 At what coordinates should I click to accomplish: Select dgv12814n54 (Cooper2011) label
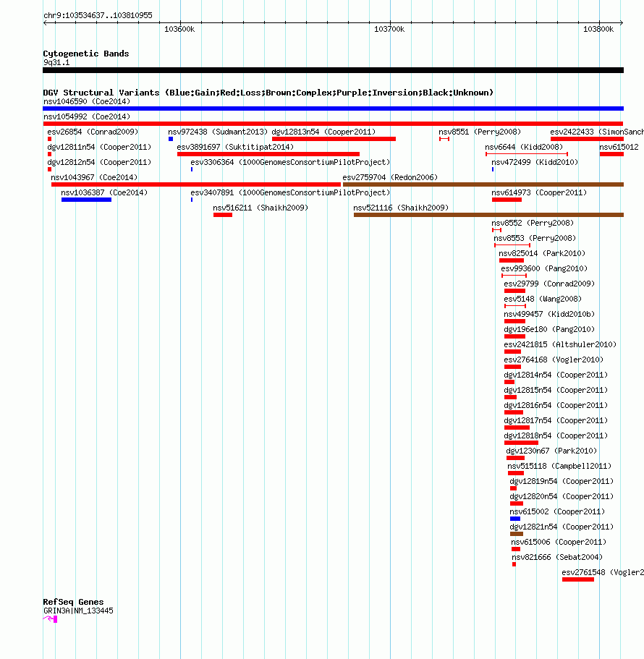[555, 375]
